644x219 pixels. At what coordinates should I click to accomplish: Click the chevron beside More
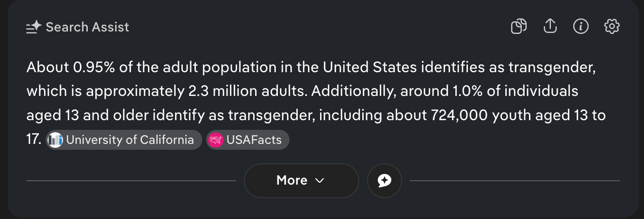coord(319,181)
